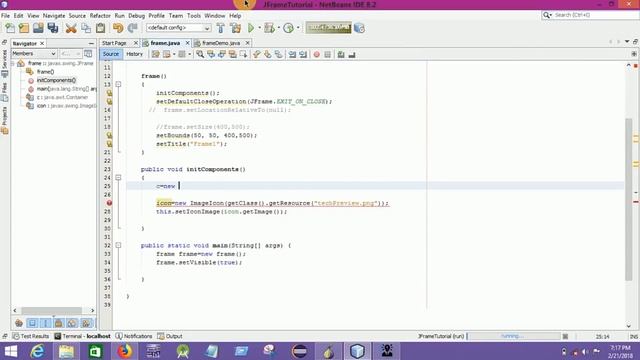Switch to the Start Page tab

pyautogui.click(x=114, y=43)
